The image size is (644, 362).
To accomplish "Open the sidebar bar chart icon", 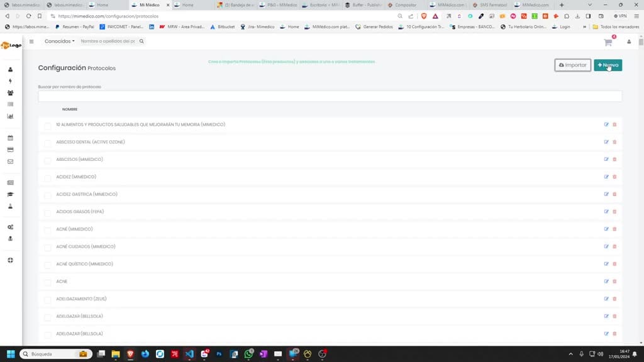I will coord(10,116).
